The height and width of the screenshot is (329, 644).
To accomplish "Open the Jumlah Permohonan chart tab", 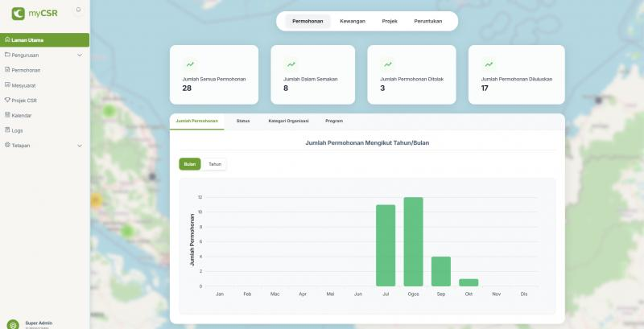I will tap(196, 121).
